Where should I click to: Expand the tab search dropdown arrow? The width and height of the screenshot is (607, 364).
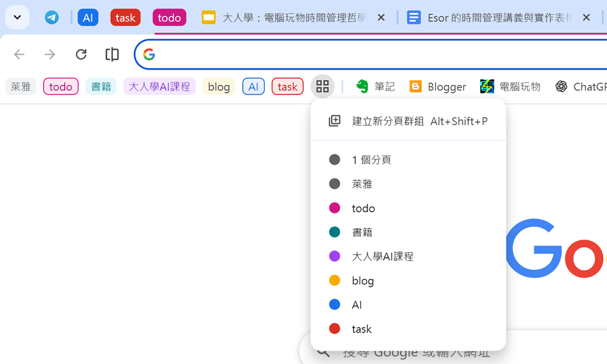click(17, 18)
